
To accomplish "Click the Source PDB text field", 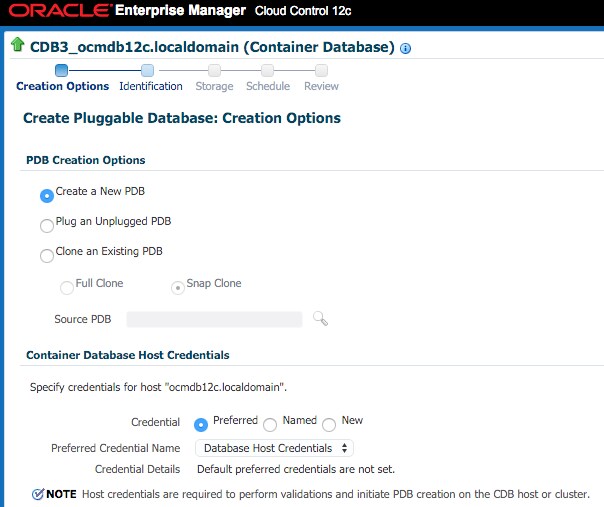I will coord(214,319).
